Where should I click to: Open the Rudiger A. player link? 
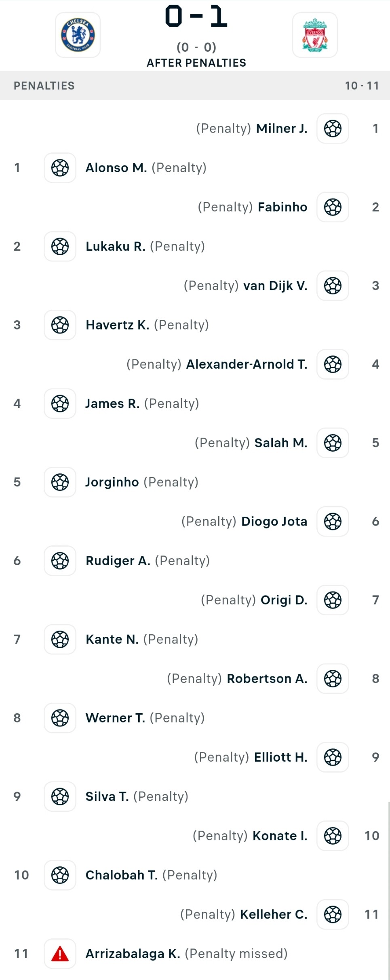[118, 561]
